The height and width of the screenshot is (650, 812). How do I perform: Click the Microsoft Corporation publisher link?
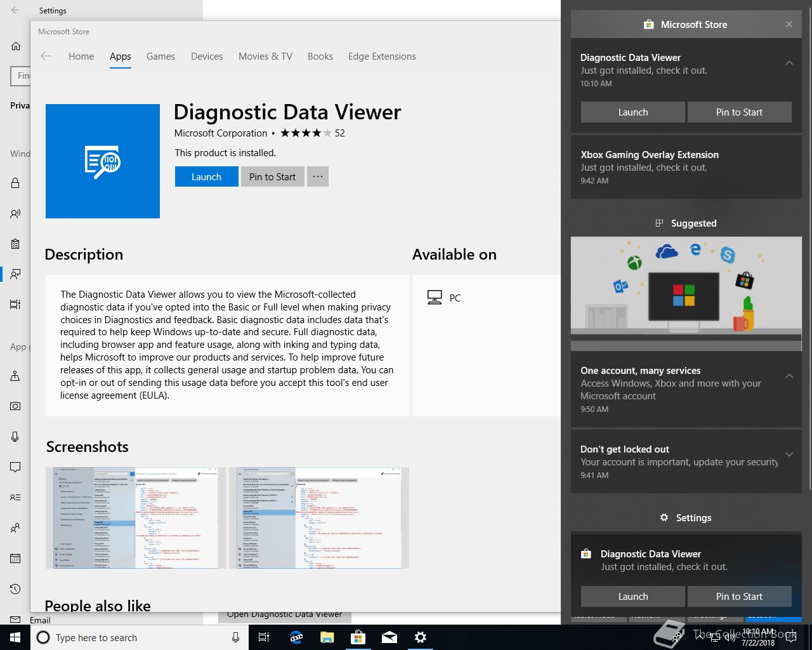pos(221,133)
